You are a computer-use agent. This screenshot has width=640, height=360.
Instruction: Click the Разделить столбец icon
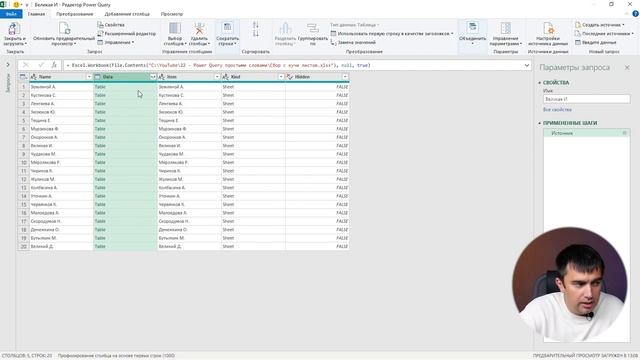click(x=285, y=28)
